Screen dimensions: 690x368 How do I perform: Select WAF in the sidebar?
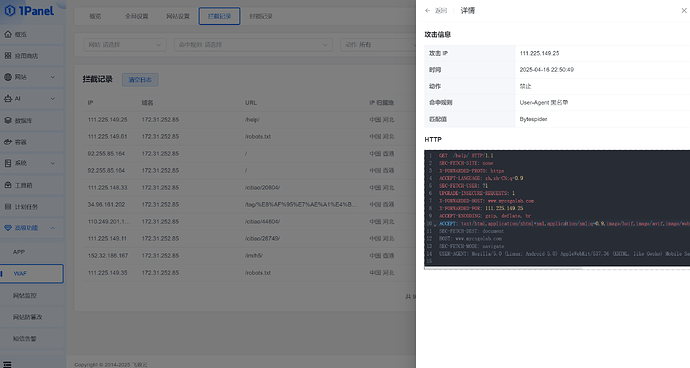pos(32,273)
